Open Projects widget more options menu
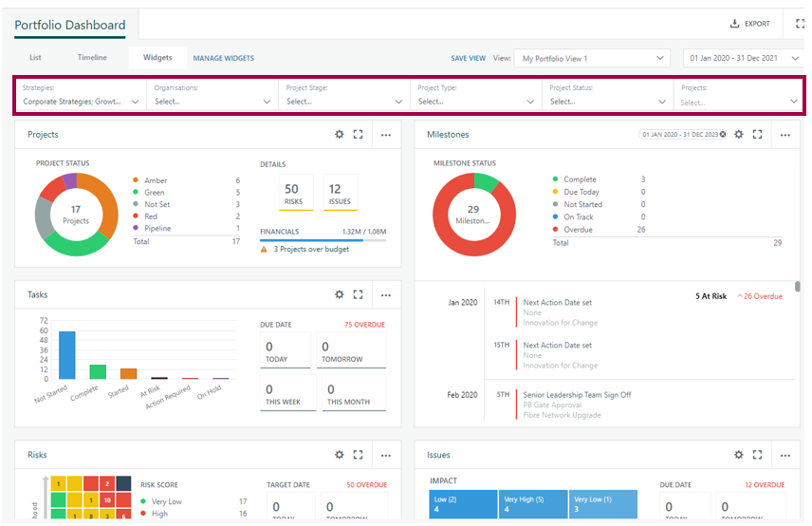Image resolution: width=812 pixels, height=526 pixels. 386,135
